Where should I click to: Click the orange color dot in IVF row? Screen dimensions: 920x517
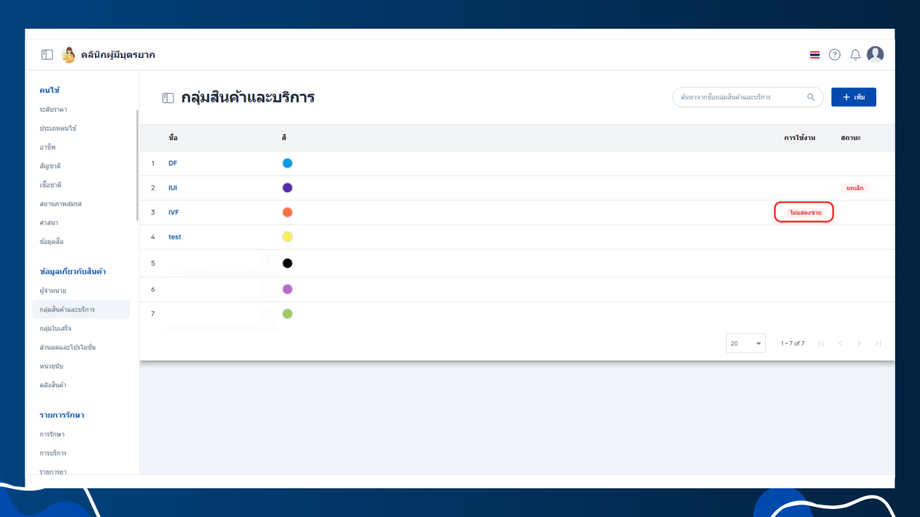click(x=287, y=212)
